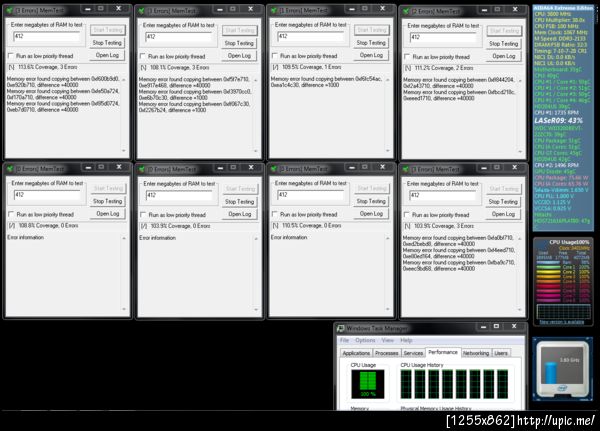Enable low priority thread in 108.8% coverage MemTest
The image size is (600, 431).
click(11, 214)
